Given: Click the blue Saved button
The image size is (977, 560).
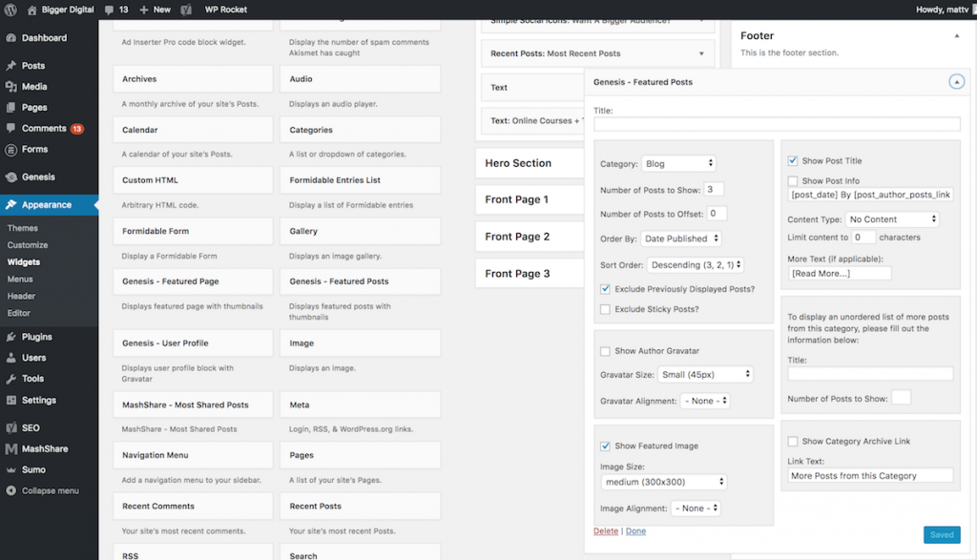Looking at the screenshot, I should (x=942, y=535).
